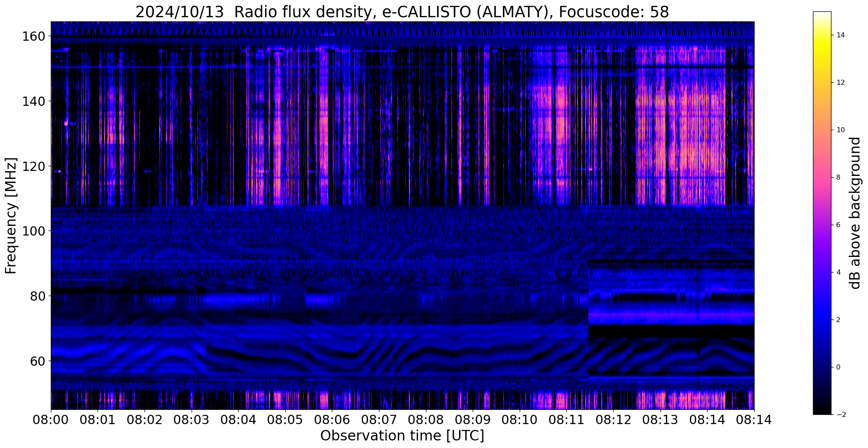Click the colorbar tick value 10
This screenshot has height=448, width=868.
pyautogui.click(x=840, y=130)
